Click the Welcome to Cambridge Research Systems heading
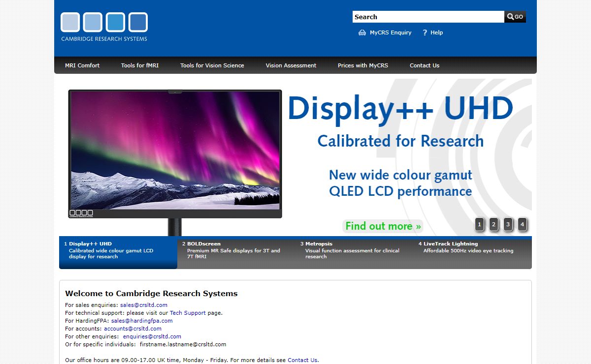The height and width of the screenshot is (364, 591). tap(151, 294)
